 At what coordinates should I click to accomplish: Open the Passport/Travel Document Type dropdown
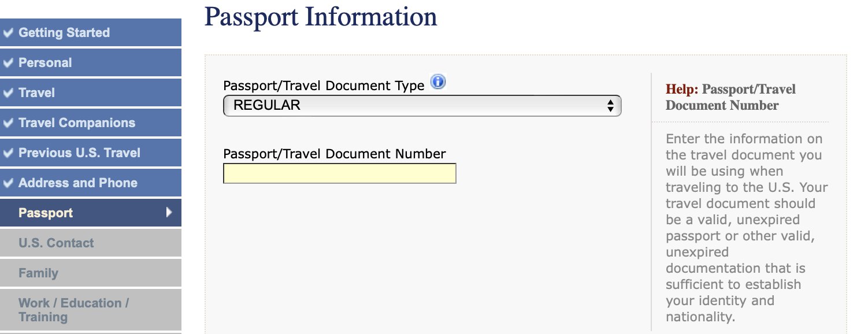[422, 105]
